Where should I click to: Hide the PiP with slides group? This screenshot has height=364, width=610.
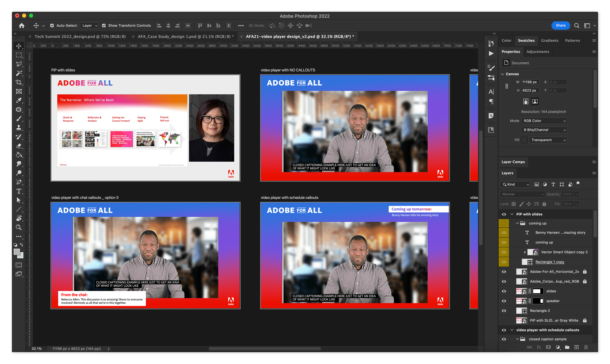(504, 214)
